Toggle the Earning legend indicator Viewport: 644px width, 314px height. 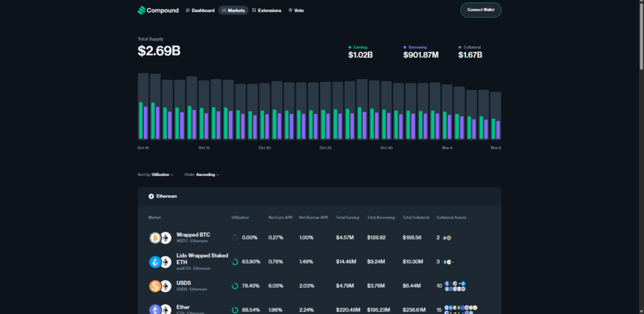pos(350,47)
